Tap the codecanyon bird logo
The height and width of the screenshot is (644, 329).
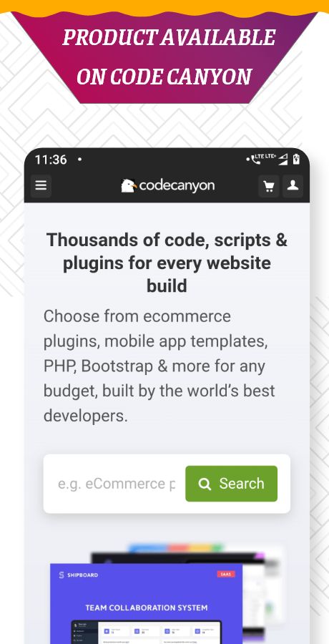point(129,185)
